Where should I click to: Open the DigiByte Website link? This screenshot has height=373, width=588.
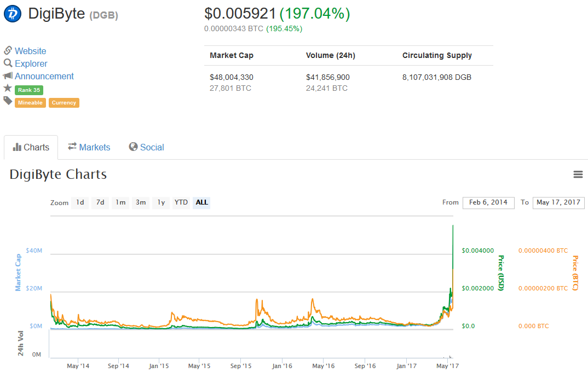[x=30, y=51]
